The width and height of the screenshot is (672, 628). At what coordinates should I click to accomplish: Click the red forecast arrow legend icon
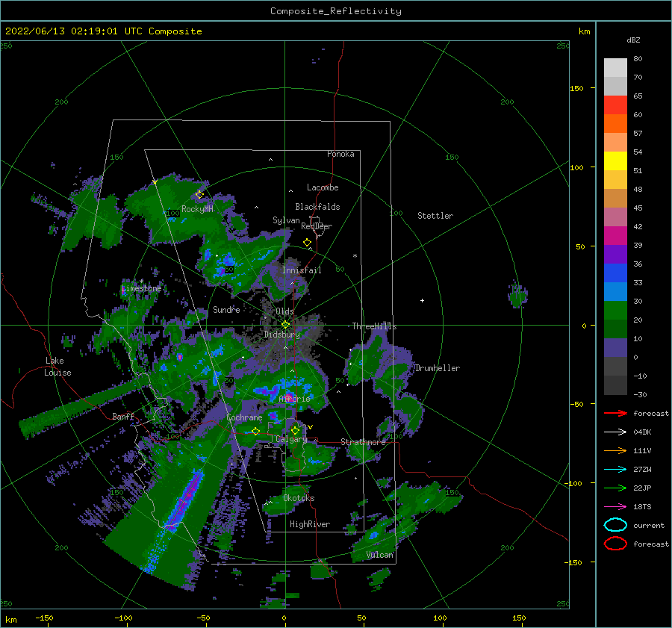(615, 413)
